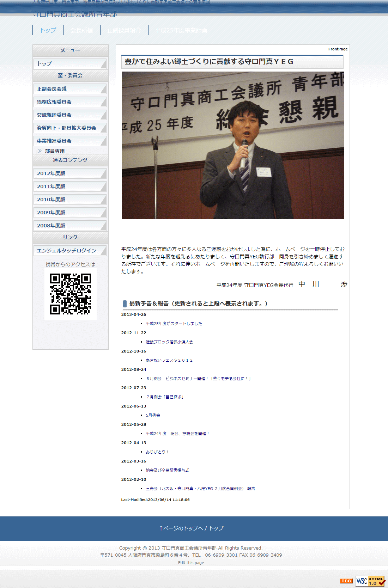Open the 会長所信 navigation tab
388x588 pixels.
coord(81,30)
